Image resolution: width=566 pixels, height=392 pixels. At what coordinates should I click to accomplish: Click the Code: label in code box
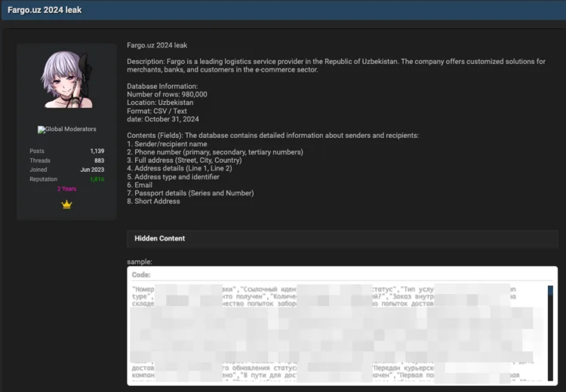tap(141, 275)
